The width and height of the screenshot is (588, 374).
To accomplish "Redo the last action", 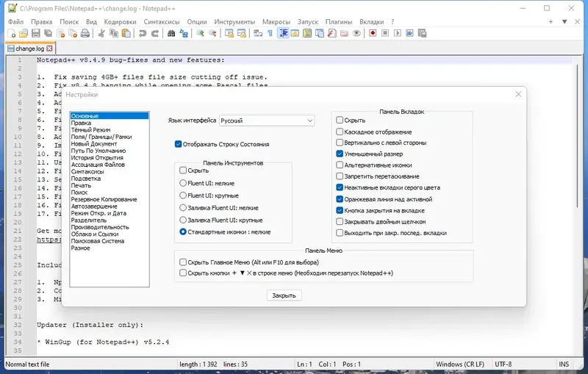I will click(155, 33).
